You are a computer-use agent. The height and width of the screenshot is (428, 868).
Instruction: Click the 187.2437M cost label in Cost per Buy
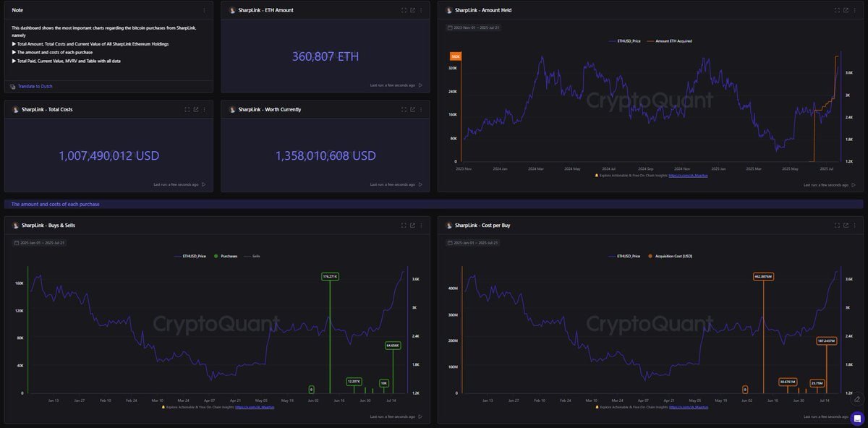pyautogui.click(x=826, y=341)
